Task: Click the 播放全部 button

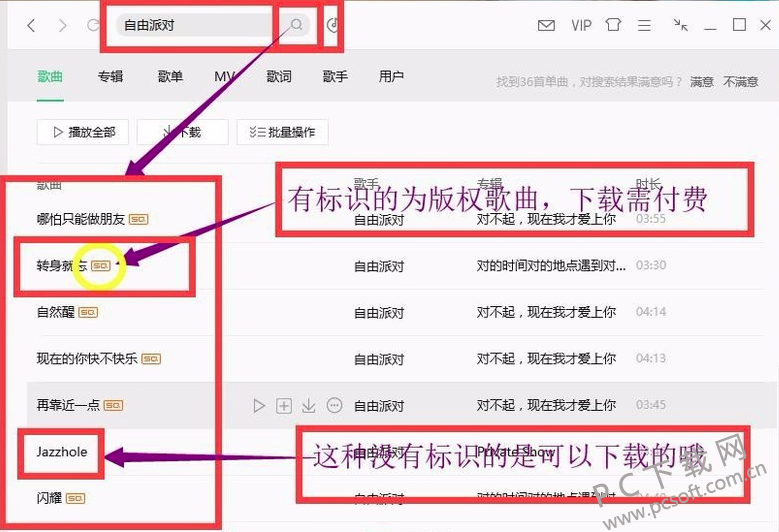Action: [83, 132]
